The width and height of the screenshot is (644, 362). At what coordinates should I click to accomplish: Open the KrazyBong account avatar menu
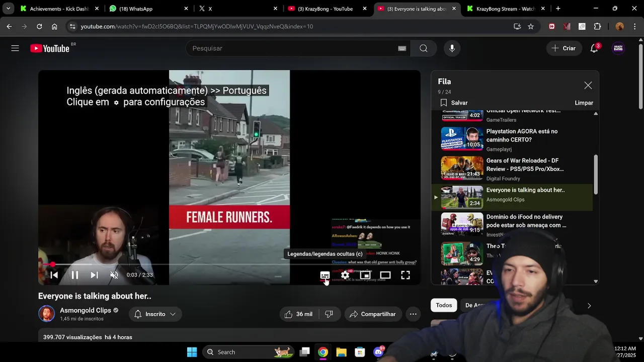point(619,48)
